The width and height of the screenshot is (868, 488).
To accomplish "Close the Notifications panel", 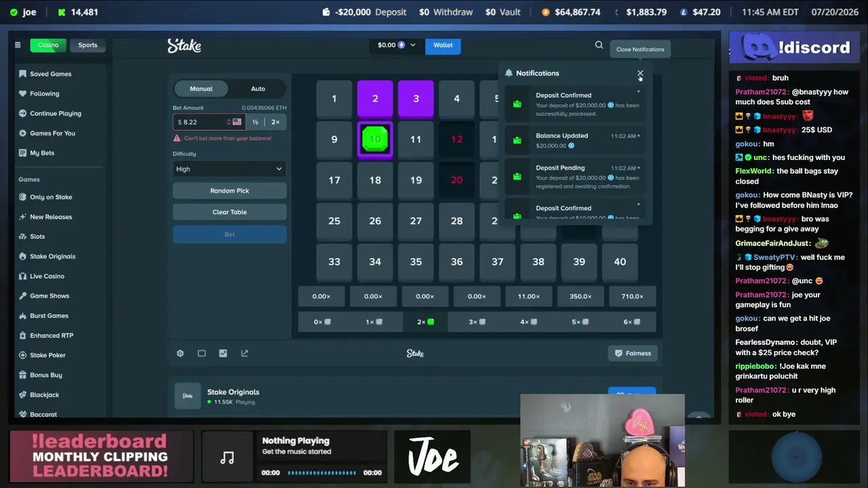I will point(639,73).
